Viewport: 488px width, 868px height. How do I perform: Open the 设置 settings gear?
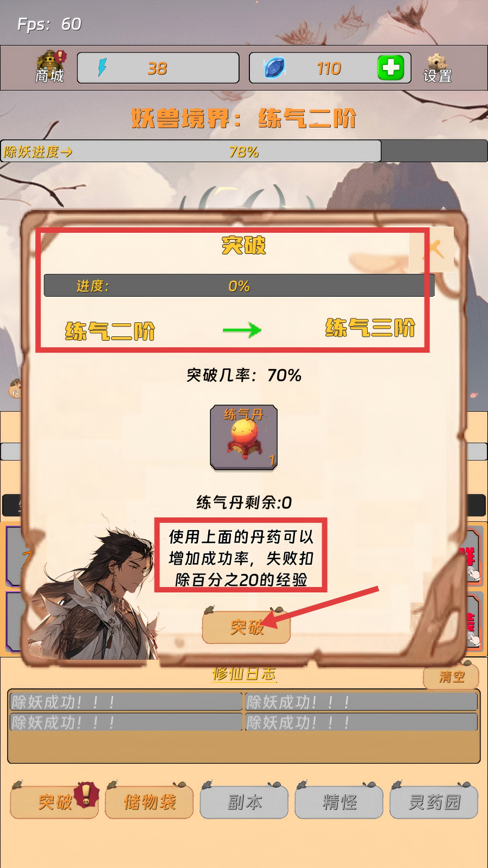[x=438, y=68]
